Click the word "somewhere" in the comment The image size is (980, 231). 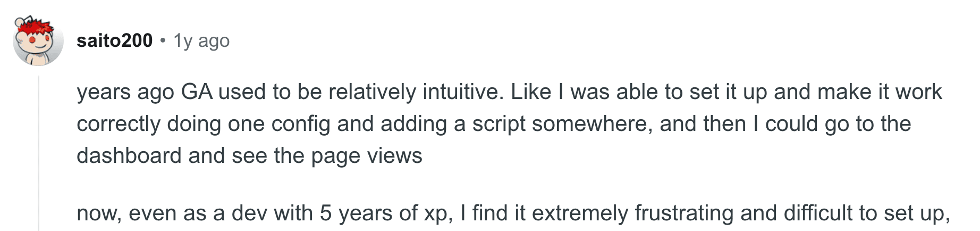592,124
